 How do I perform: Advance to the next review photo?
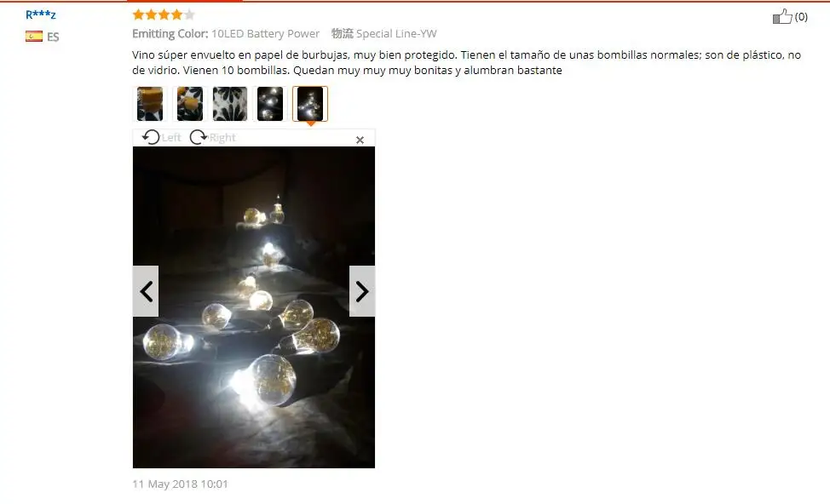point(362,291)
